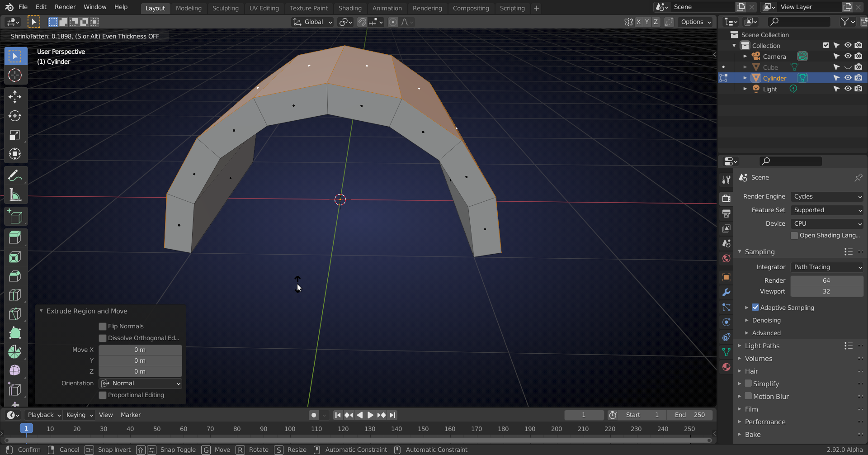This screenshot has width=868, height=455.
Task: Toggle visibility of the Light object
Action: pyautogui.click(x=848, y=89)
